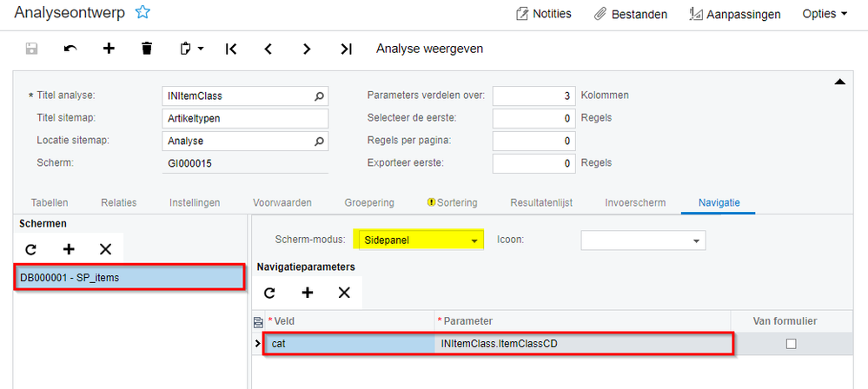Expand the Icoon dropdown
Image resolution: width=868 pixels, height=389 pixels.
pyautogui.click(x=697, y=240)
